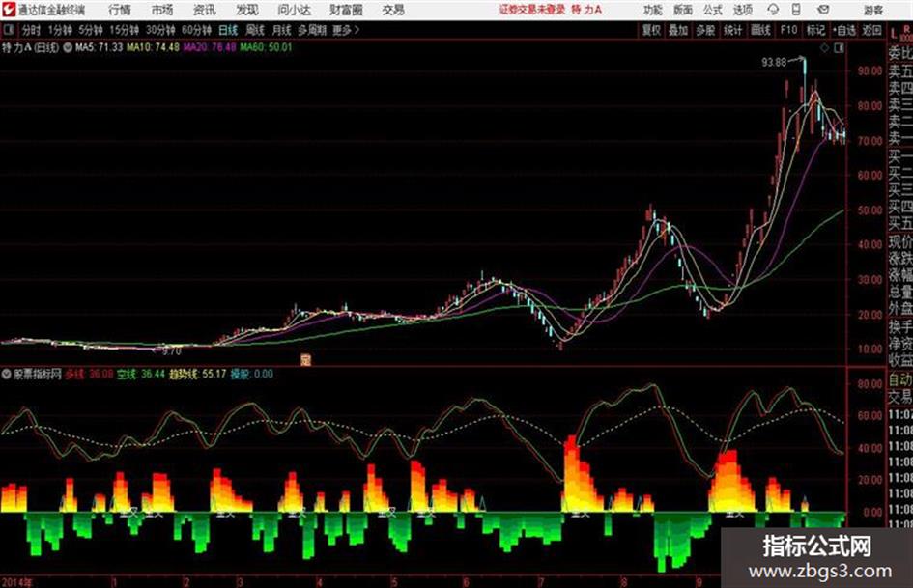Click the 证券交易未登录 status link
913x588 pixels.
tap(532, 10)
